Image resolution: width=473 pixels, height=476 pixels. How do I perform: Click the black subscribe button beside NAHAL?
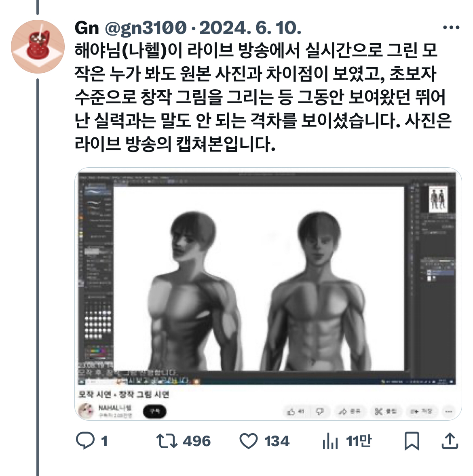154,412
